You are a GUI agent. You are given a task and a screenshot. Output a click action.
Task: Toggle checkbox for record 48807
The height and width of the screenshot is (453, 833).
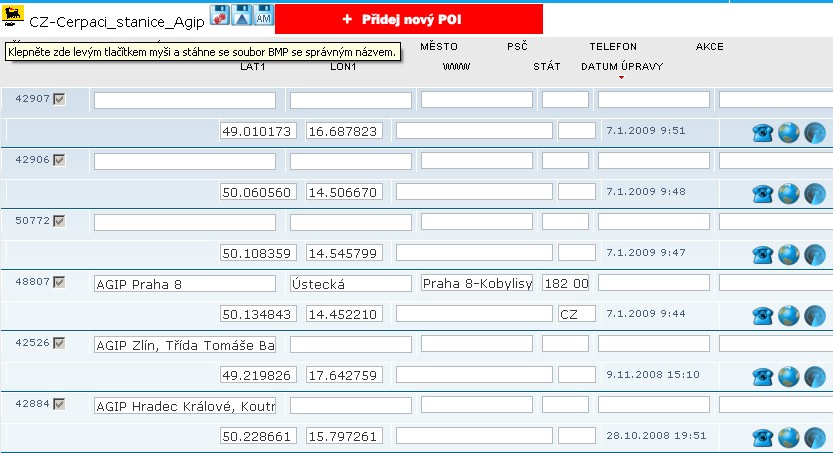pyautogui.click(x=59, y=282)
